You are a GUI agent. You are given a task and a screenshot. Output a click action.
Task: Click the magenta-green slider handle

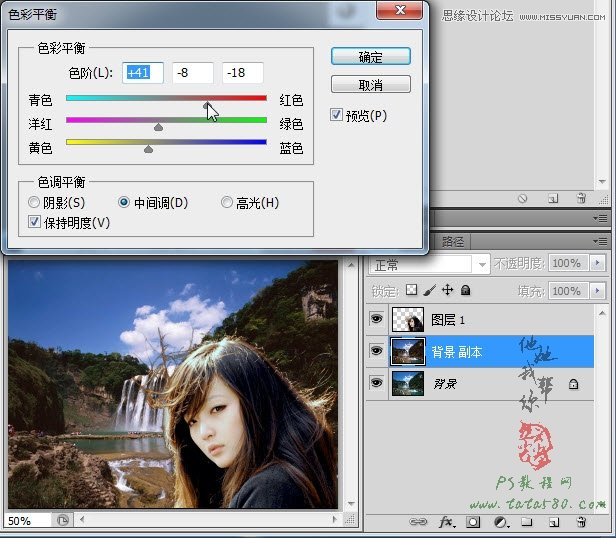point(158,127)
